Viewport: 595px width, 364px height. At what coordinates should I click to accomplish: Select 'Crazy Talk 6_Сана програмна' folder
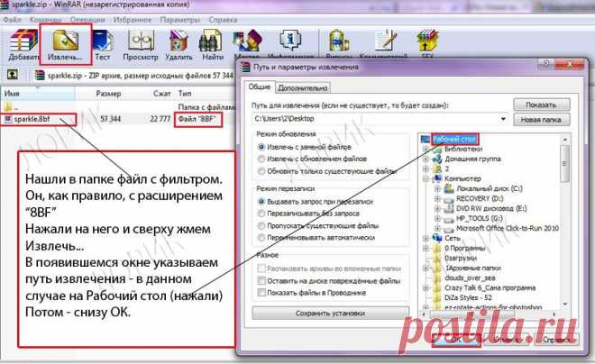point(490,287)
